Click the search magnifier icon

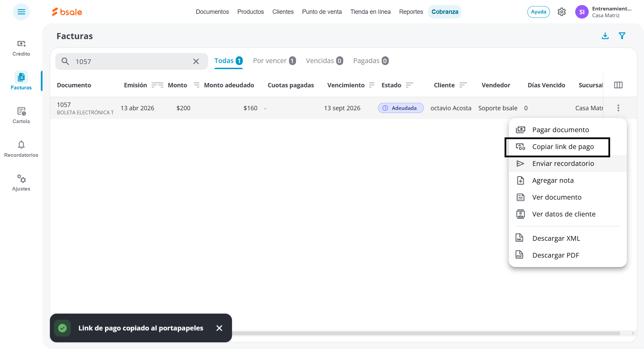pos(65,61)
